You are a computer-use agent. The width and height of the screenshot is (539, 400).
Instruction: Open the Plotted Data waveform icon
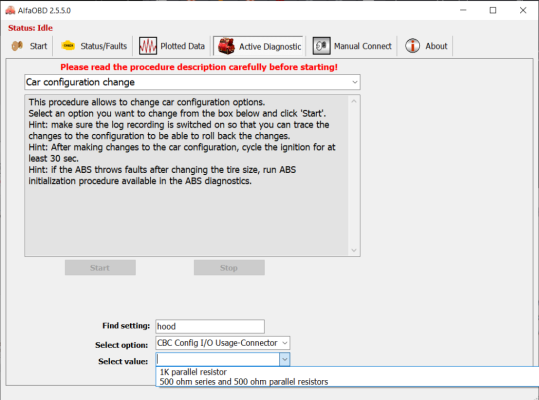(148, 46)
